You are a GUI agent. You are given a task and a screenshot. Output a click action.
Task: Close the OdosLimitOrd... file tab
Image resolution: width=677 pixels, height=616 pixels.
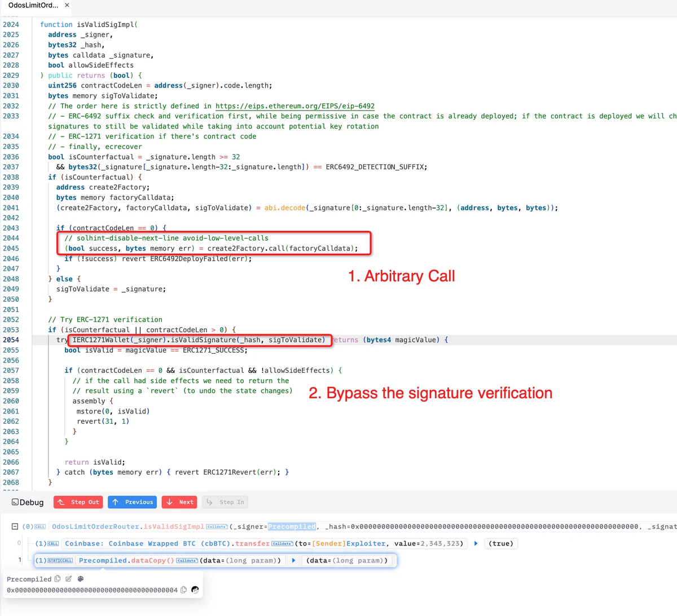click(67, 5)
